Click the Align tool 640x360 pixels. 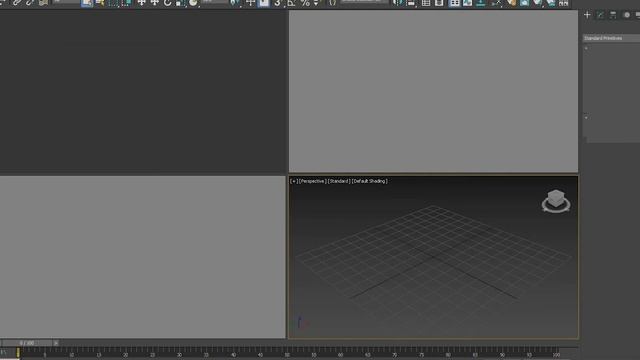[x=411, y=3]
